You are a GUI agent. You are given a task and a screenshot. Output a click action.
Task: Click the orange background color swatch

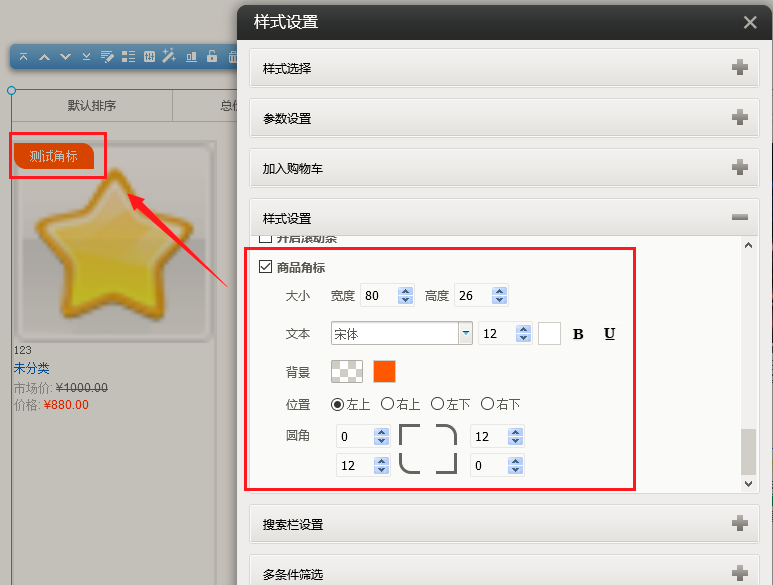(384, 371)
